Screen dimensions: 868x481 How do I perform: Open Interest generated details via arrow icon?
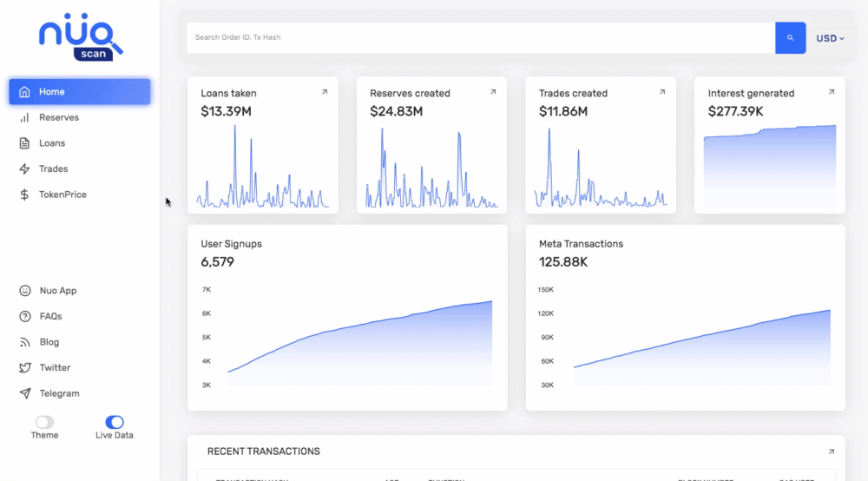(x=831, y=92)
